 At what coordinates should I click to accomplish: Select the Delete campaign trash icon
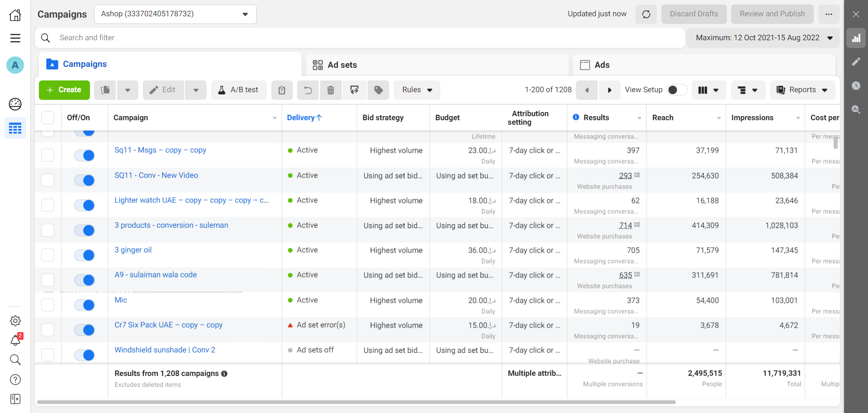331,90
